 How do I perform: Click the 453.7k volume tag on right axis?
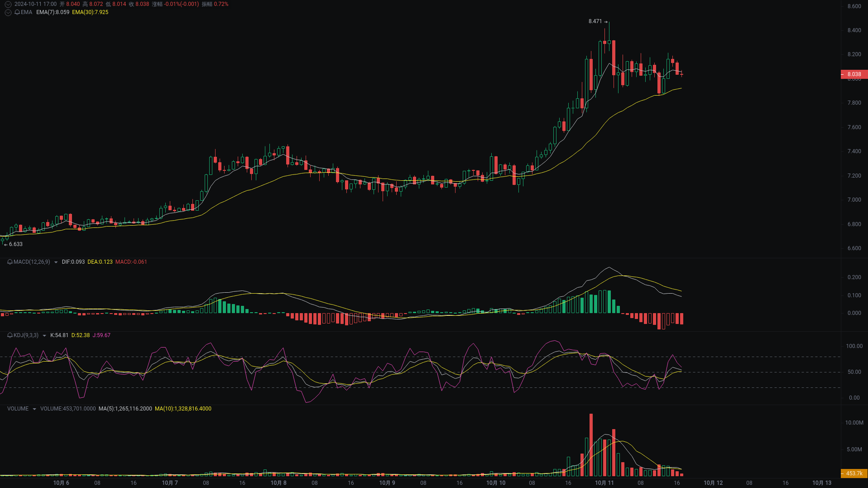point(853,474)
